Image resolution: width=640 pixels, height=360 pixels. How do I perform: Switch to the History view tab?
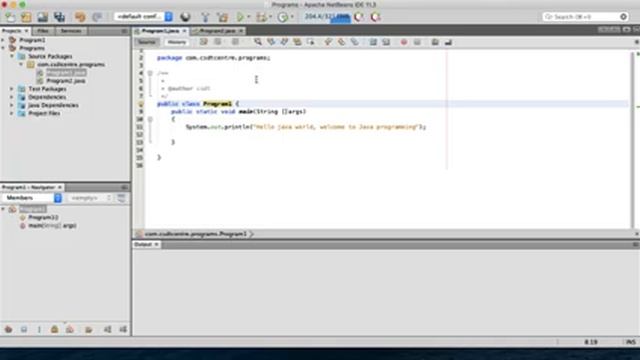point(177,42)
